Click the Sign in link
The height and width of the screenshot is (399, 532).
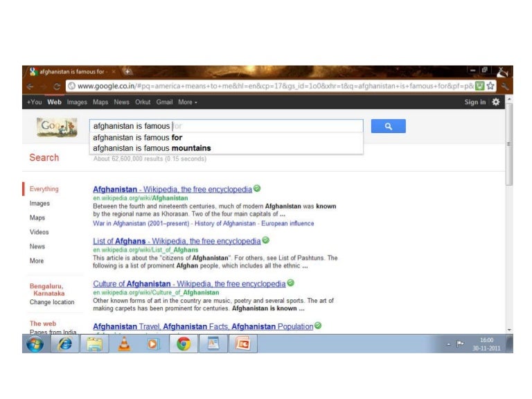pos(475,102)
